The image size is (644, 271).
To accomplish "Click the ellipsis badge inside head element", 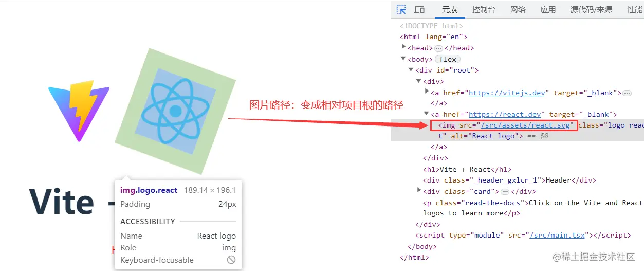I will 438,48.
